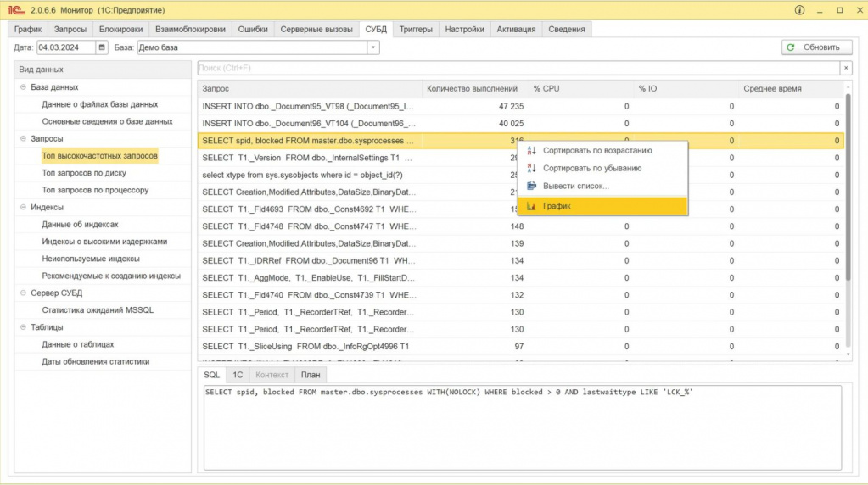The width and height of the screenshot is (868, 485).
Task: Select the SQL tab below the table
Action: pyautogui.click(x=212, y=375)
